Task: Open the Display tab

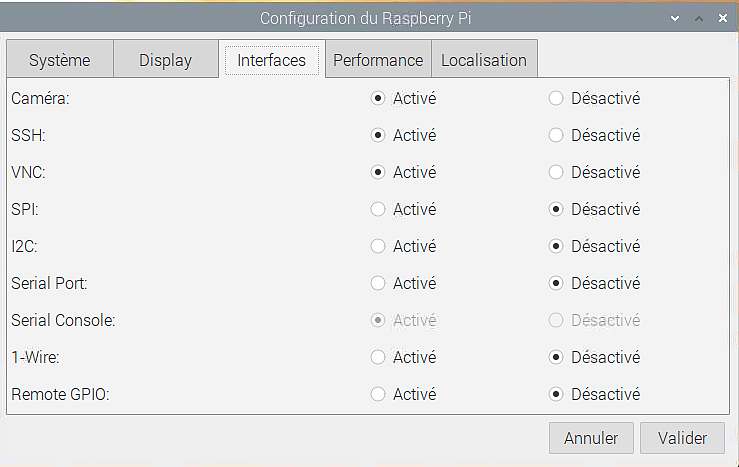Action: coord(165,60)
